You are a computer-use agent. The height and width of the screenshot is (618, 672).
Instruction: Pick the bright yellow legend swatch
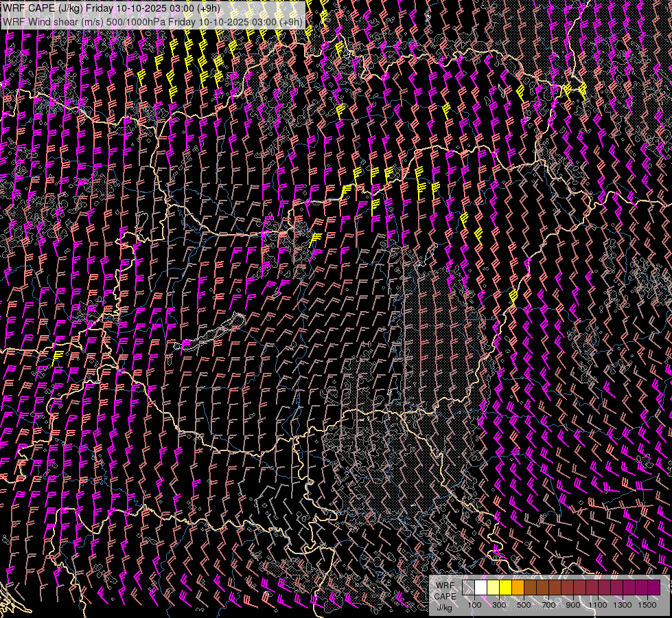point(505,588)
